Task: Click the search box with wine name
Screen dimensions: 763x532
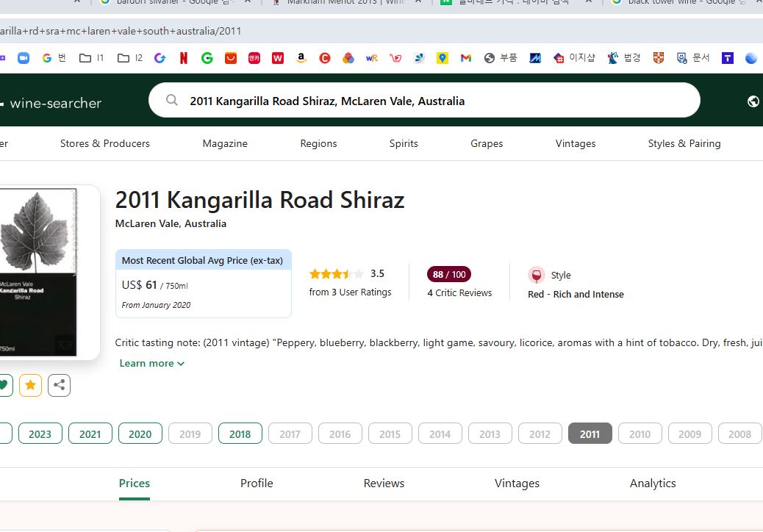Action: [x=424, y=100]
